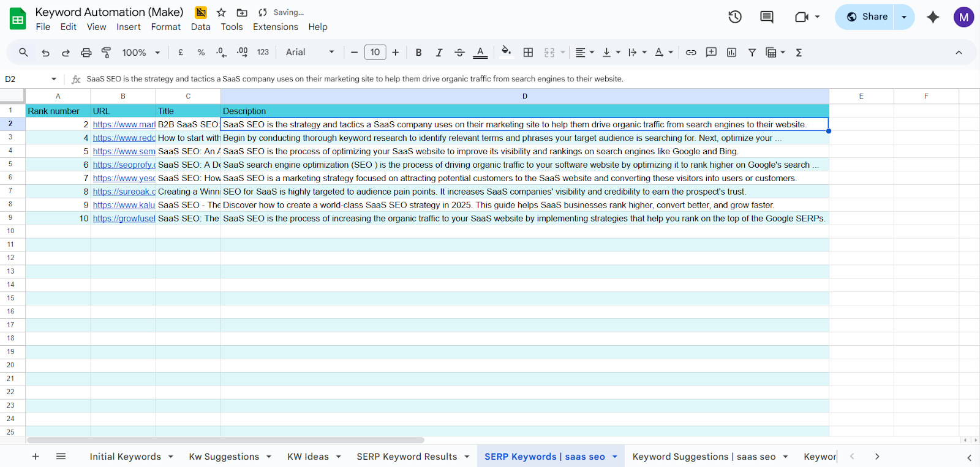Open the search menus magnifier

tap(23, 53)
